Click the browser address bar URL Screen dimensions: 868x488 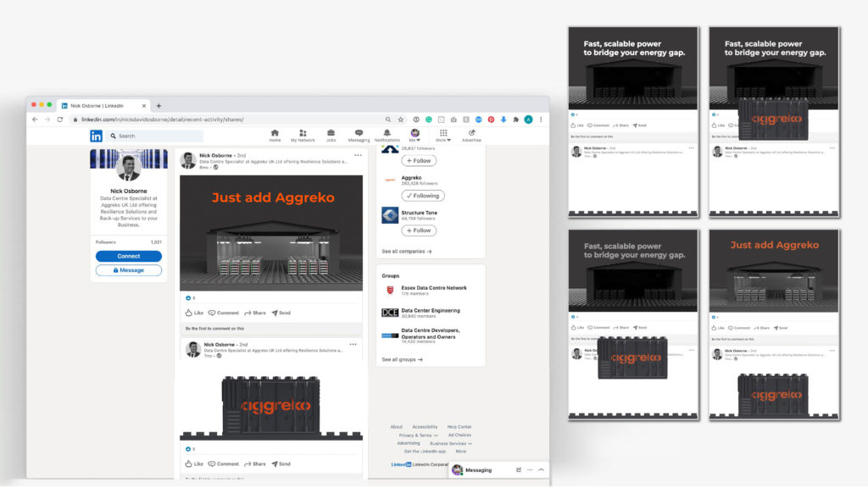(x=163, y=119)
